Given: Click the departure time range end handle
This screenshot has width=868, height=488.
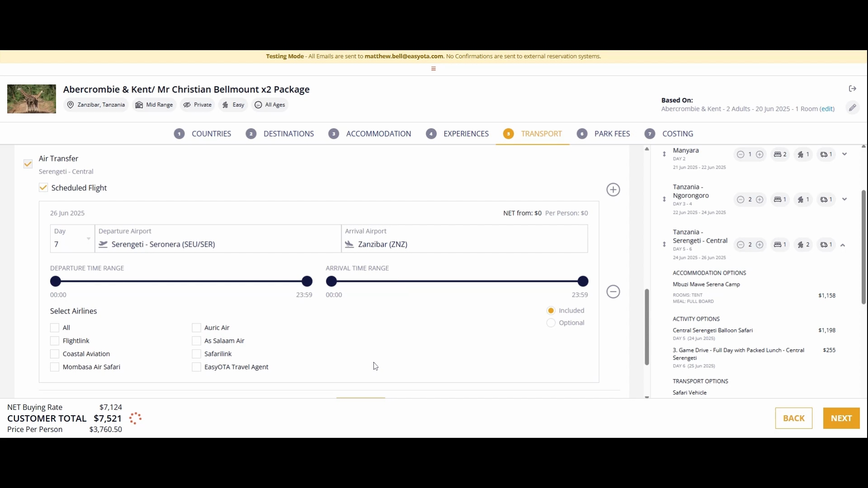Looking at the screenshot, I should (x=307, y=282).
